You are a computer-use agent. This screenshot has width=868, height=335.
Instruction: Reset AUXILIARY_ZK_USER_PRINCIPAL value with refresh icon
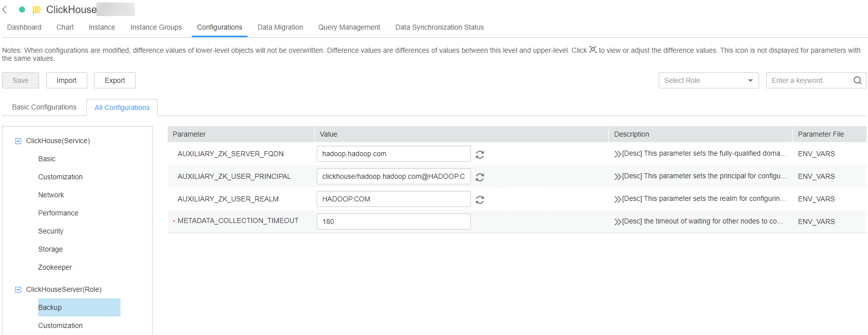click(480, 177)
